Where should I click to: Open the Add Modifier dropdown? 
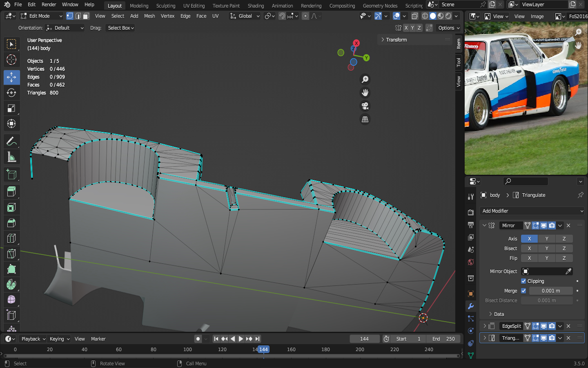(x=532, y=211)
